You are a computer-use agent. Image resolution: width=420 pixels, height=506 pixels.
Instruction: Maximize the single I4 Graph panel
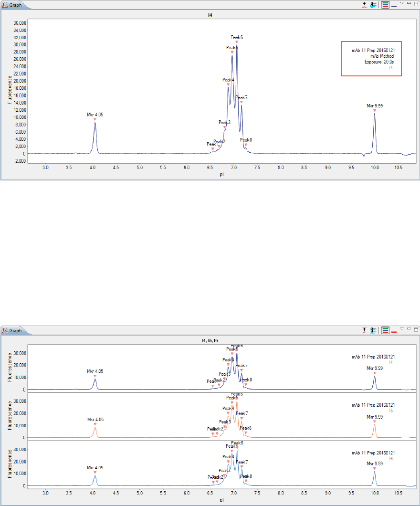coord(416,4)
